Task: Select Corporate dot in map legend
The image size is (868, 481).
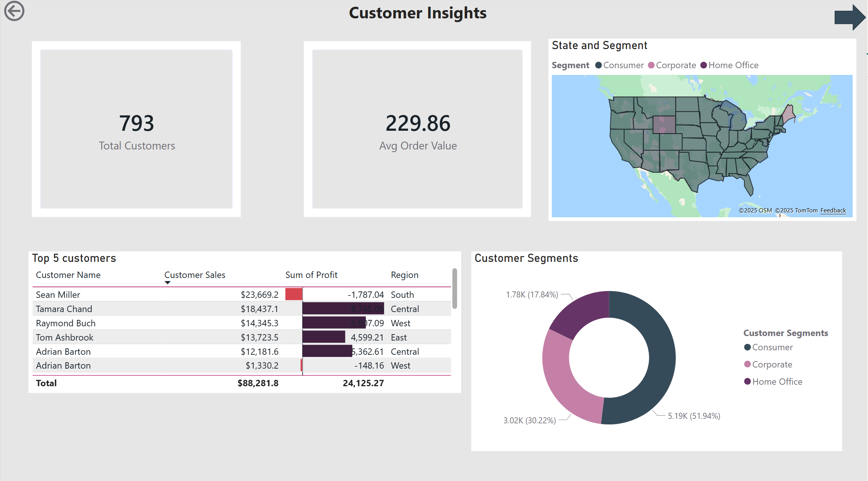Action: point(651,65)
